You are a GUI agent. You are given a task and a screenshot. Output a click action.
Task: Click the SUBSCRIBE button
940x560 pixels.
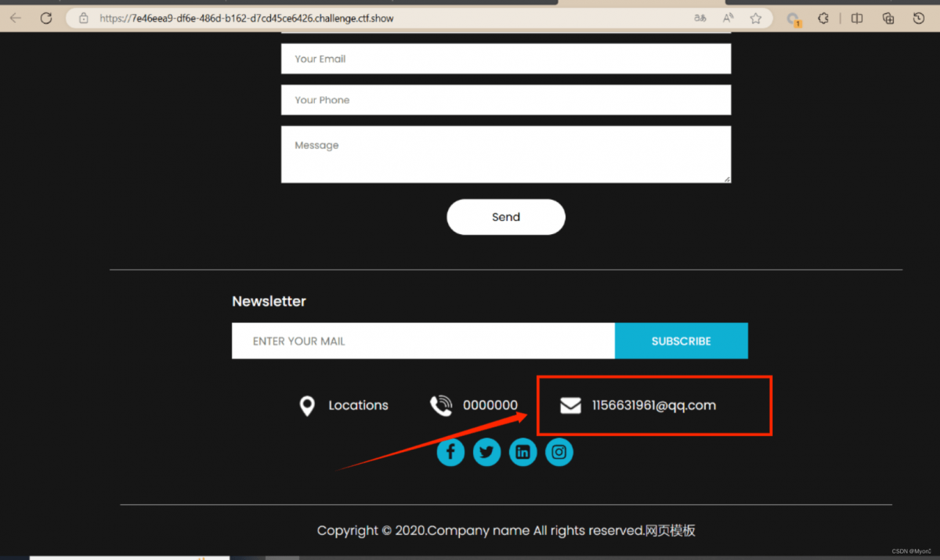(x=681, y=341)
